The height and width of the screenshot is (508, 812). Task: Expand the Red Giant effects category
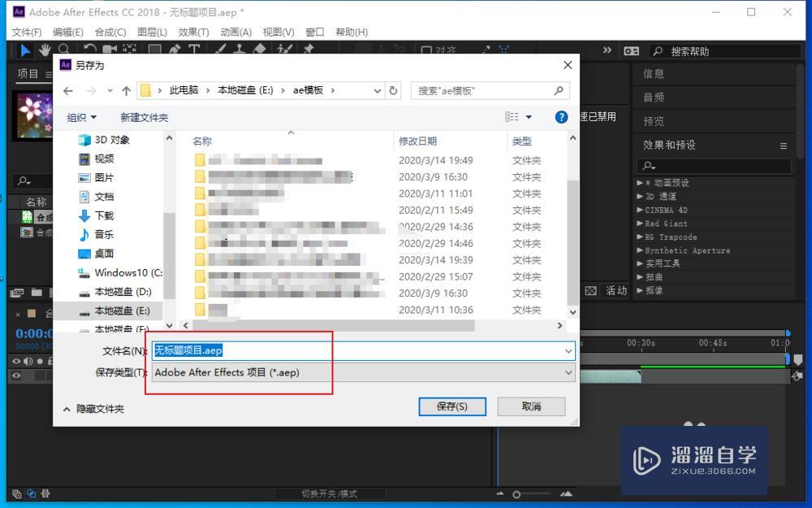(x=640, y=224)
